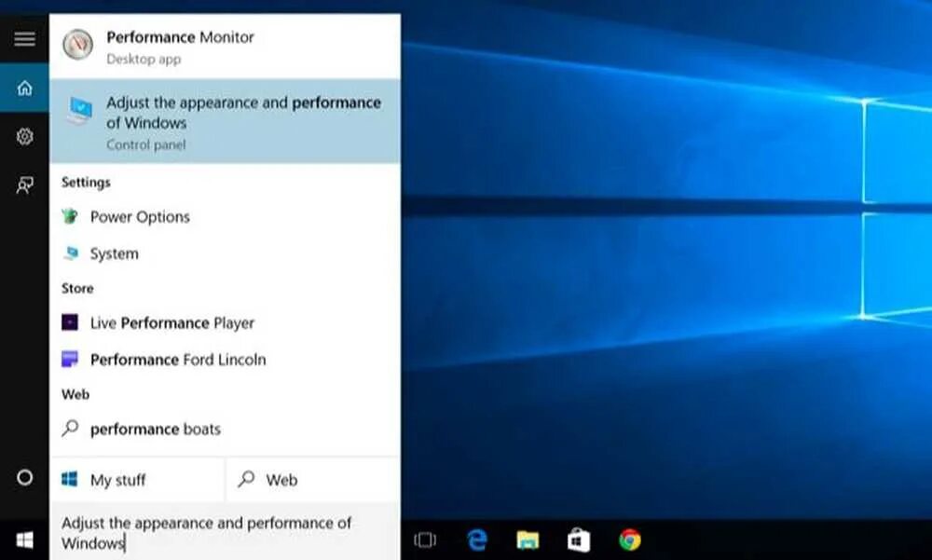Click the Performance Ford Lincoln store icon
Viewport: 932px width, 560px height.
coord(70,359)
